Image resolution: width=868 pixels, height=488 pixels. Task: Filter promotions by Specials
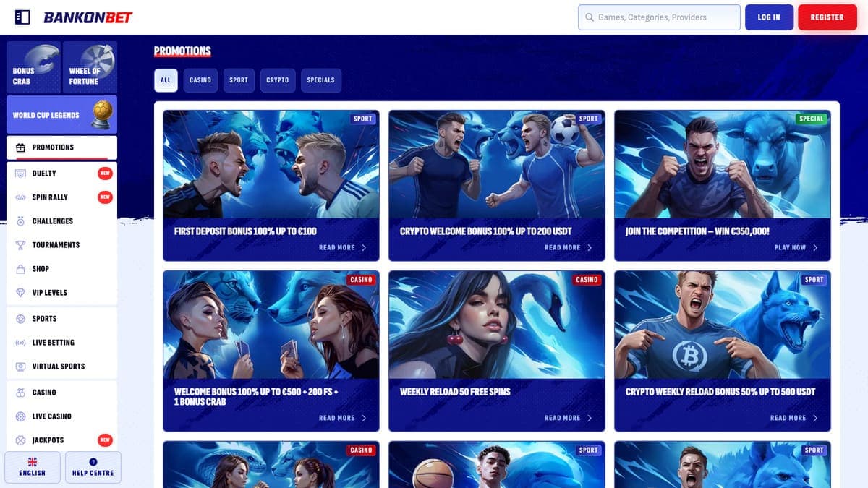pyautogui.click(x=320, y=80)
